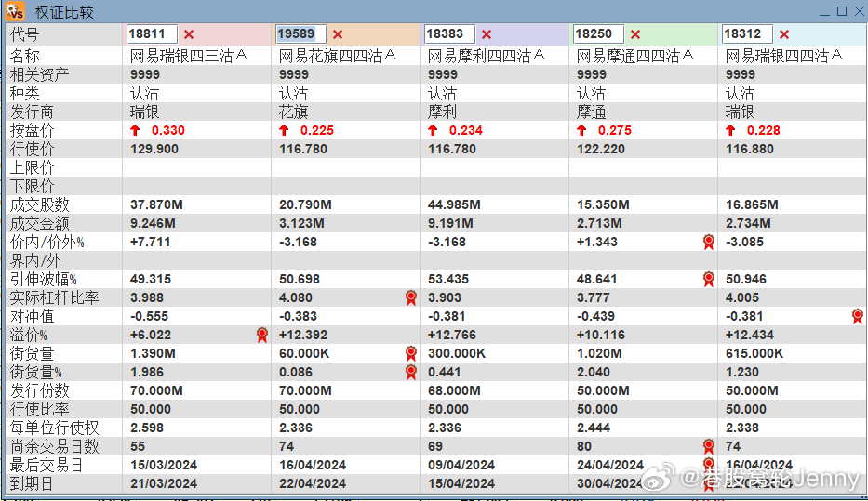Viewport: 868px width, 501px height.
Task: Click turnover amount 9.246M
Action: coord(153,223)
